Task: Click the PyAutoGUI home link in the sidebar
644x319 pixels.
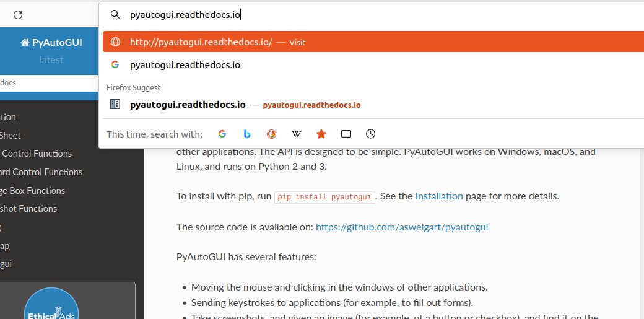Action: [x=51, y=43]
